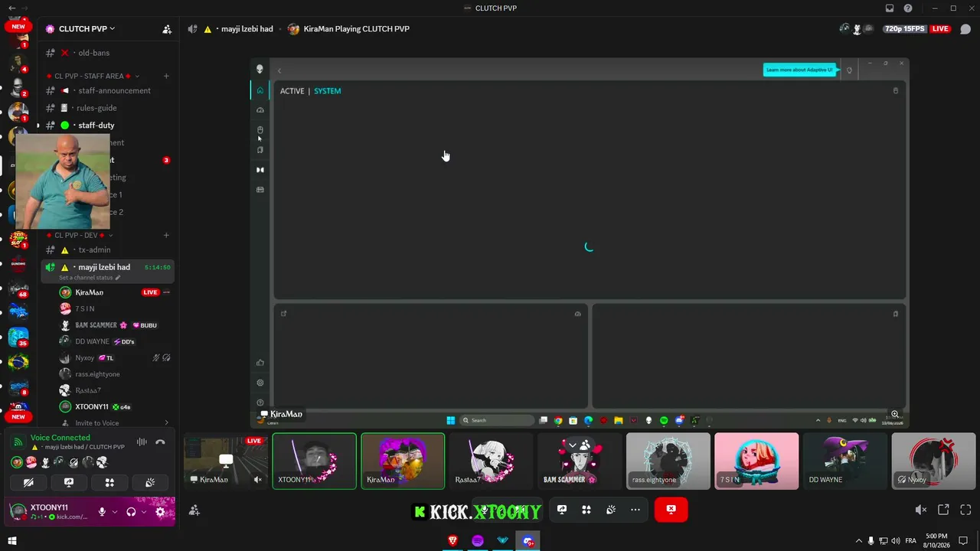
Task: Open microphone input options arrow
Action: click(x=115, y=512)
